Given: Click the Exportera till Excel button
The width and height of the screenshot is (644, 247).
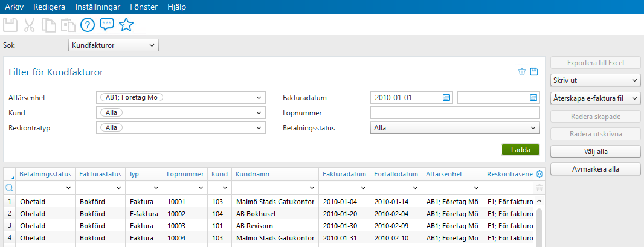Looking at the screenshot, I should [x=595, y=63].
